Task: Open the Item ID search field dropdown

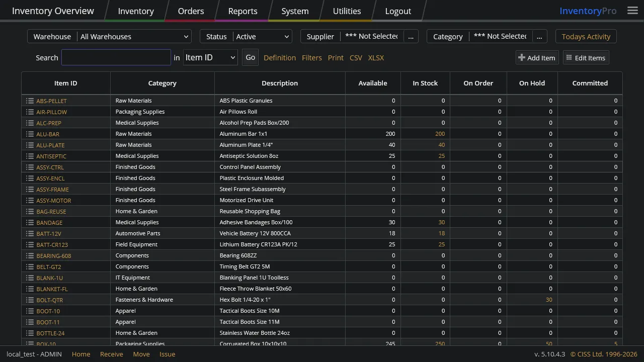Action: click(210, 57)
